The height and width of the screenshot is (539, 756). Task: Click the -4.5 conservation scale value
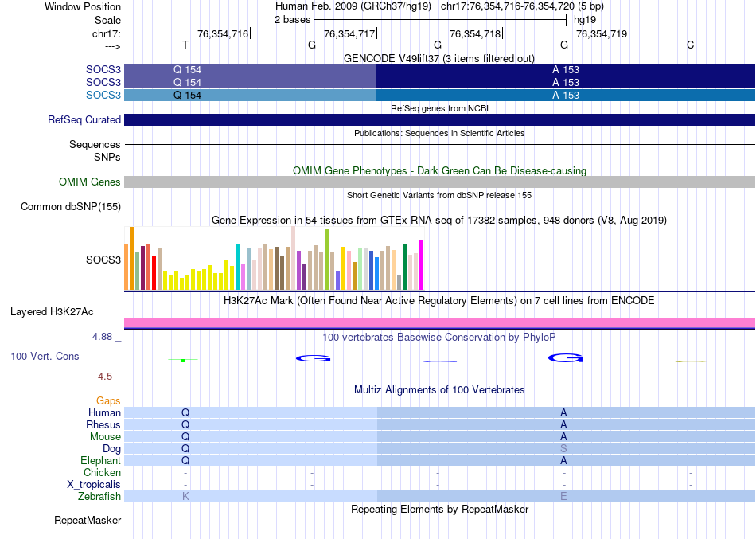point(103,377)
